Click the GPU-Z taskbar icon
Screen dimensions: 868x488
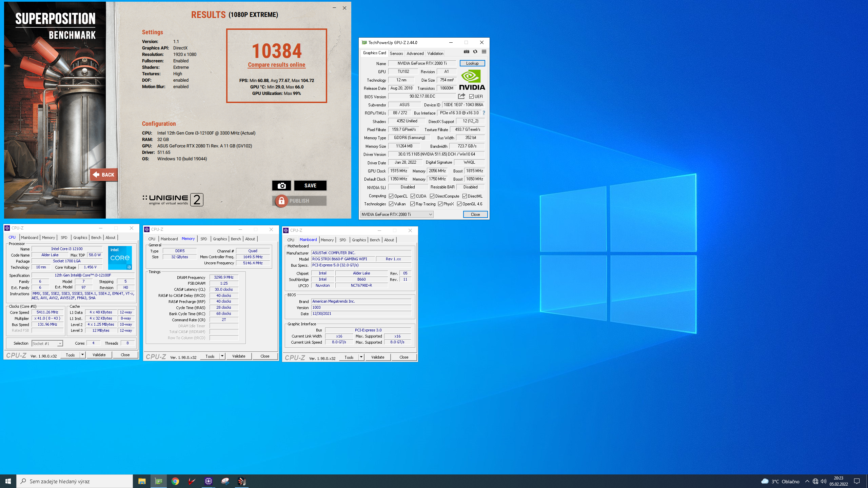159,481
